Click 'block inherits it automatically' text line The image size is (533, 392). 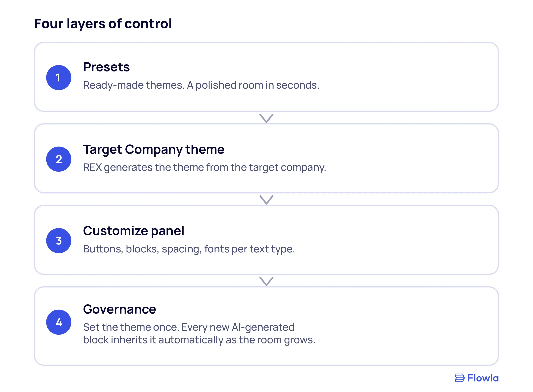199,340
